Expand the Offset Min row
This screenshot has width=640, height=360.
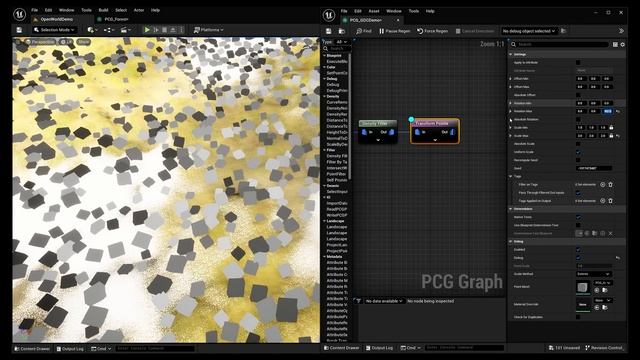[510, 78]
